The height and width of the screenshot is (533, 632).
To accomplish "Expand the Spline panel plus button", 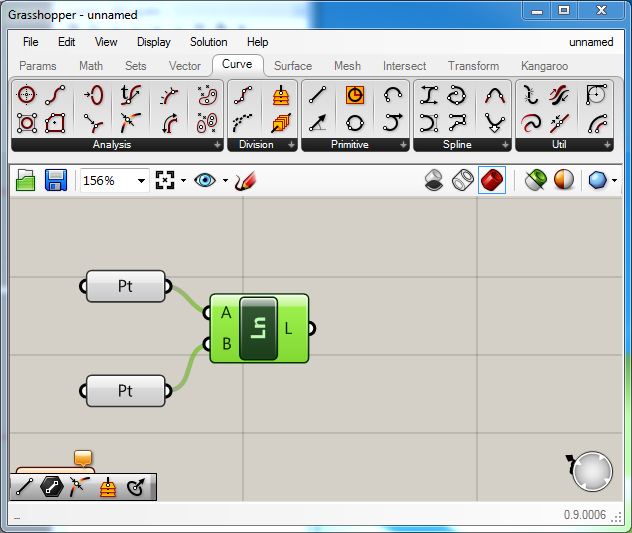I will 505,145.
